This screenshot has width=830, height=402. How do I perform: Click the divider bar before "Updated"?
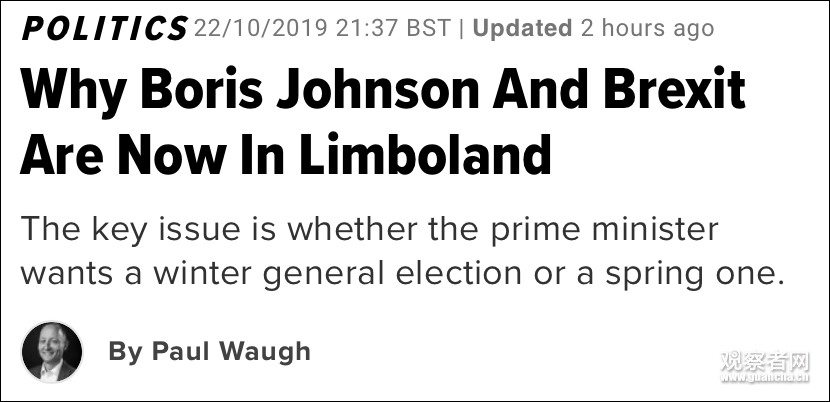click(462, 28)
